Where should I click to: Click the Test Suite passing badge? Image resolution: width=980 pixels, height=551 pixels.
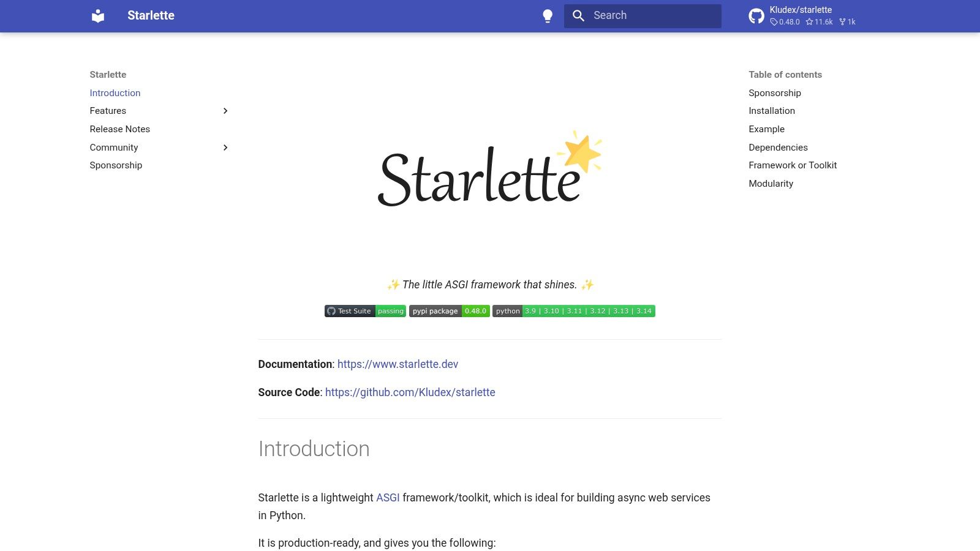click(x=365, y=311)
